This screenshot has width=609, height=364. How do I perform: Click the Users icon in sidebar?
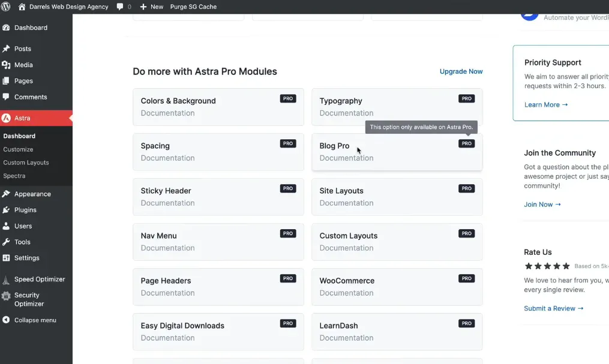6,226
